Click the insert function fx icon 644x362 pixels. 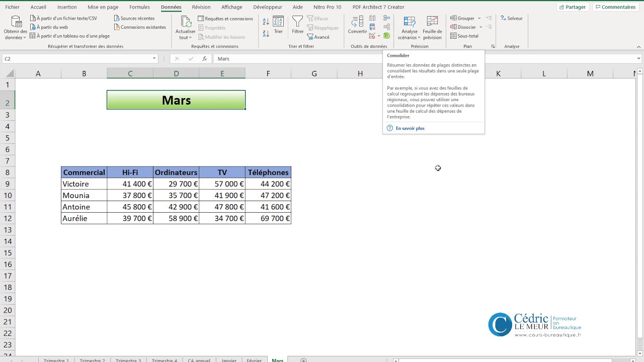[x=204, y=59]
